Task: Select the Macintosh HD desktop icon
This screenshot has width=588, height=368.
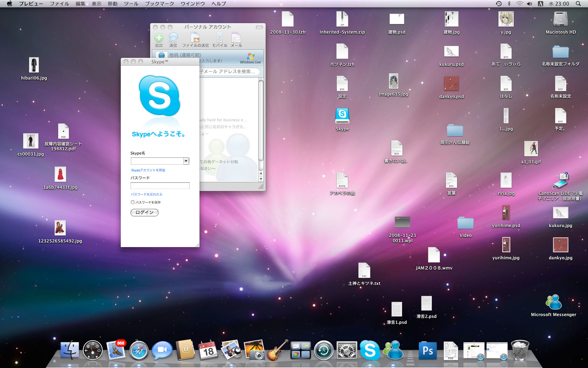Action: coord(560,19)
